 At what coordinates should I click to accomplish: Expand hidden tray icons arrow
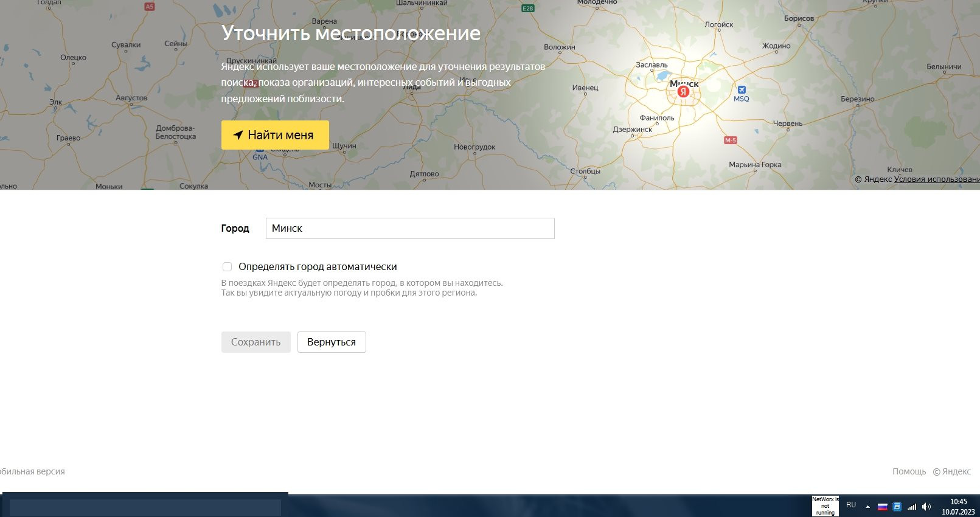pyautogui.click(x=867, y=506)
